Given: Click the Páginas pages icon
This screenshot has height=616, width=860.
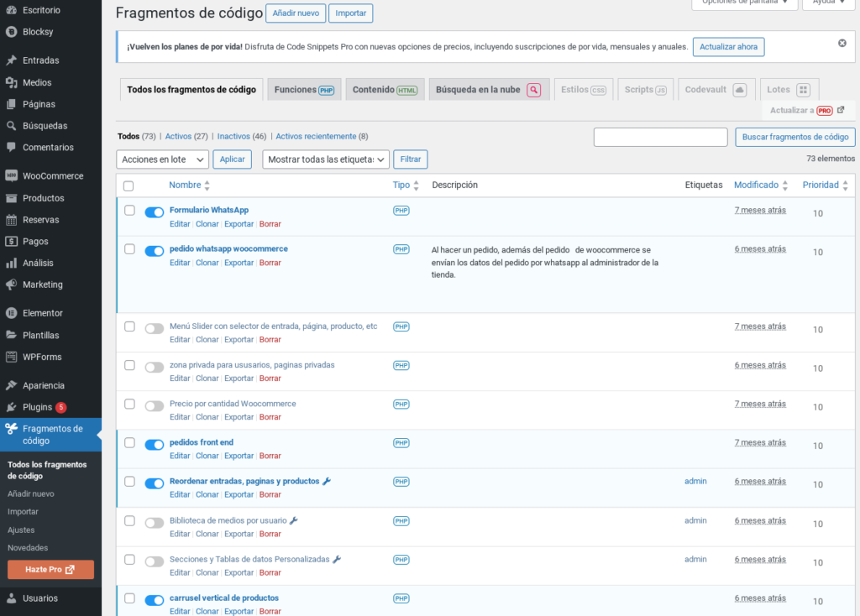Looking at the screenshot, I should tap(11, 104).
